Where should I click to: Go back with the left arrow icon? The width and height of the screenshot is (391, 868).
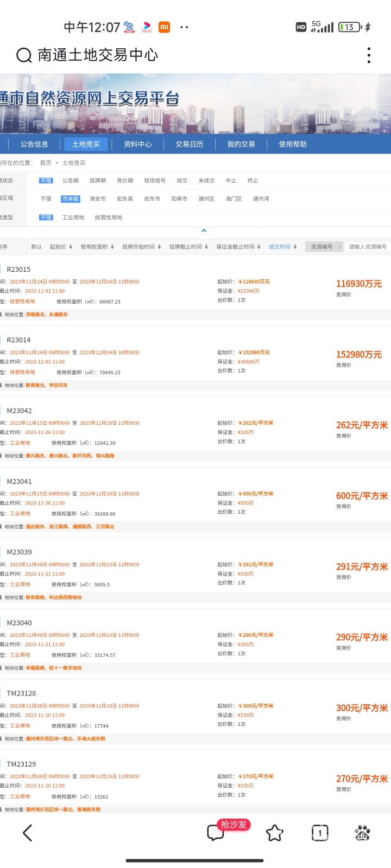tap(28, 833)
